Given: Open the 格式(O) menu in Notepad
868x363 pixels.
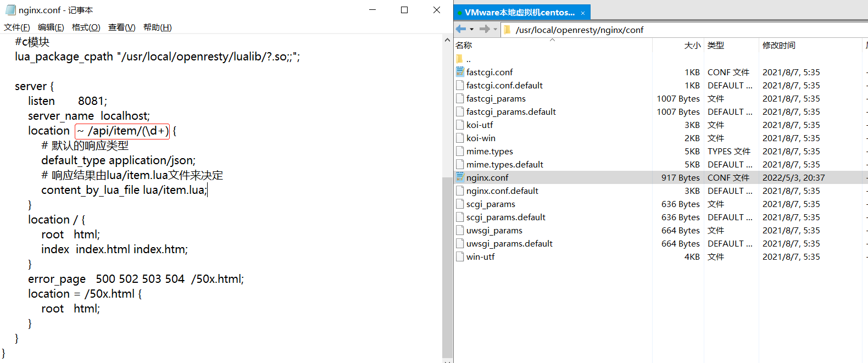Looking at the screenshot, I should [86, 27].
